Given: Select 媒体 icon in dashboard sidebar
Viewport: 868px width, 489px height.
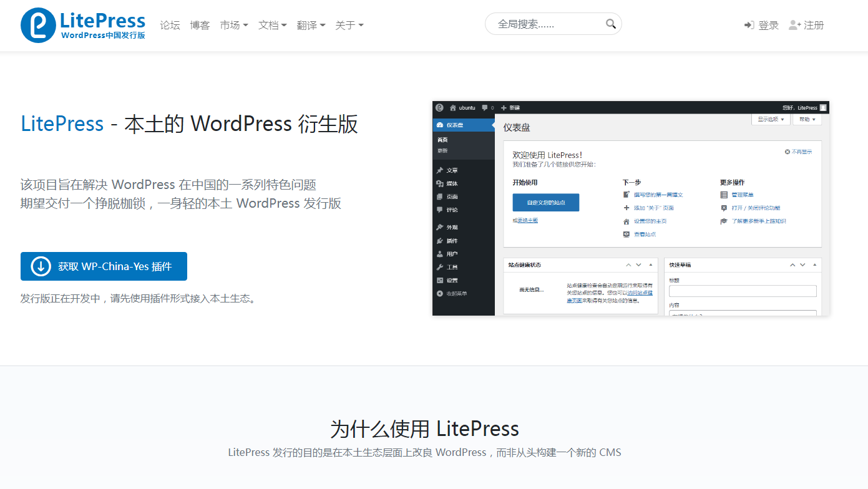Looking at the screenshot, I should coord(439,183).
